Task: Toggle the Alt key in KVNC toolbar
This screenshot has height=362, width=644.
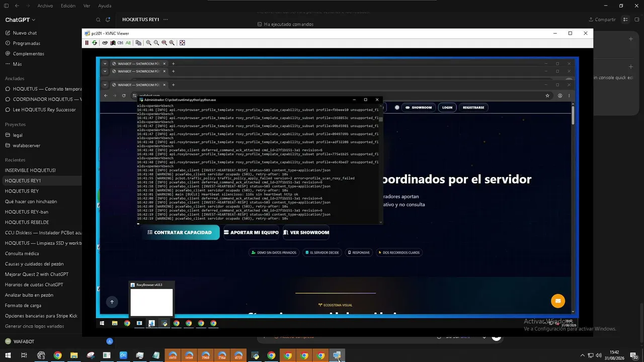Action: [128, 43]
